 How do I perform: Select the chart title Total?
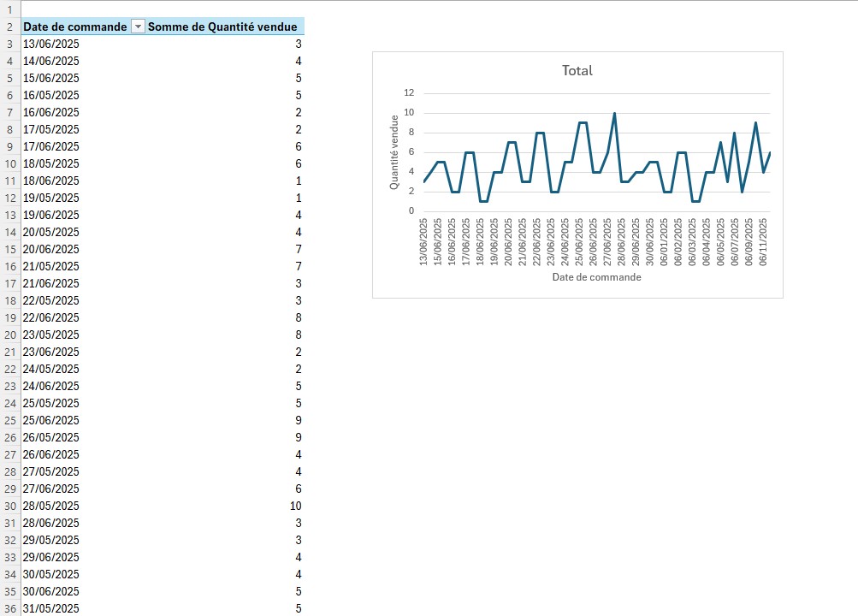(577, 71)
